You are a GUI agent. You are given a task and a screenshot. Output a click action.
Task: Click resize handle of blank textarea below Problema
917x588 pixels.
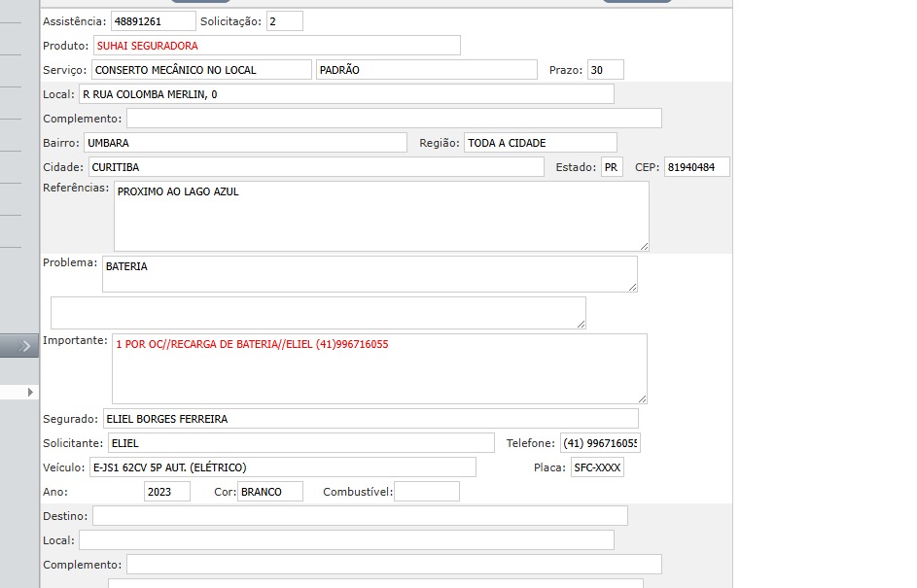click(581, 323)
